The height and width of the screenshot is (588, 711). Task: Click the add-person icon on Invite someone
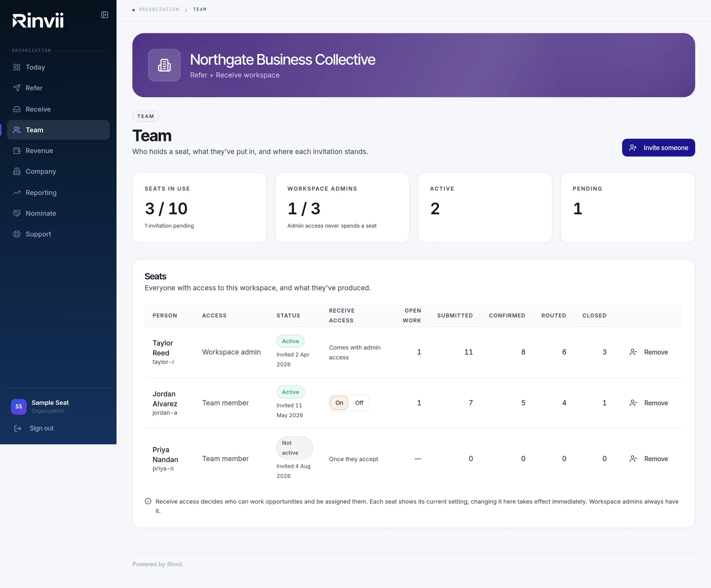633,148
